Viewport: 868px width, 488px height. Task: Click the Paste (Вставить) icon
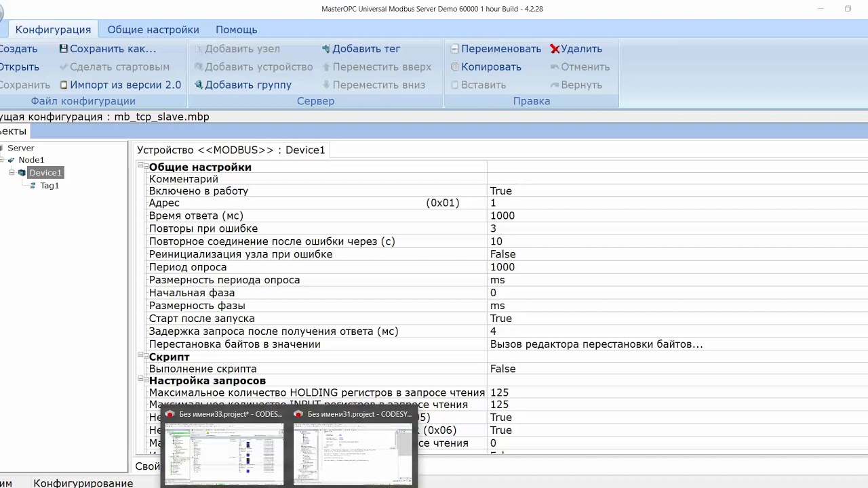click(455, 85)
